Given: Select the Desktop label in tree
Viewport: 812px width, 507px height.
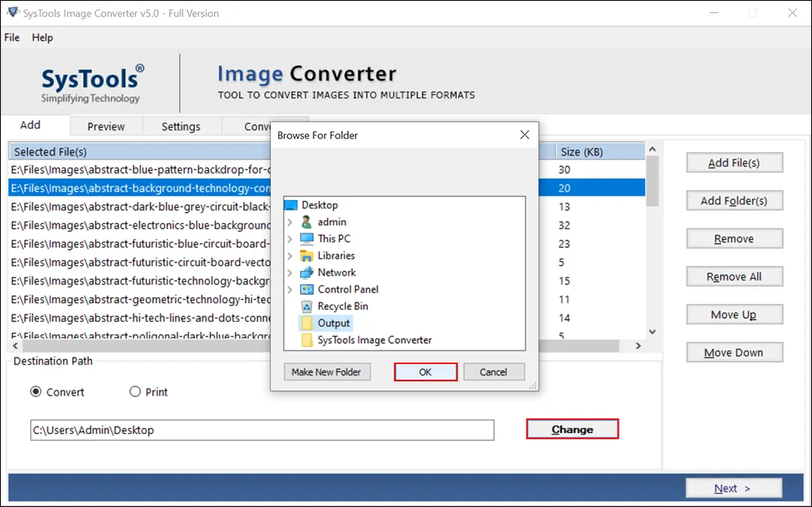Looking at the screenshot, I should coord(320,205).
